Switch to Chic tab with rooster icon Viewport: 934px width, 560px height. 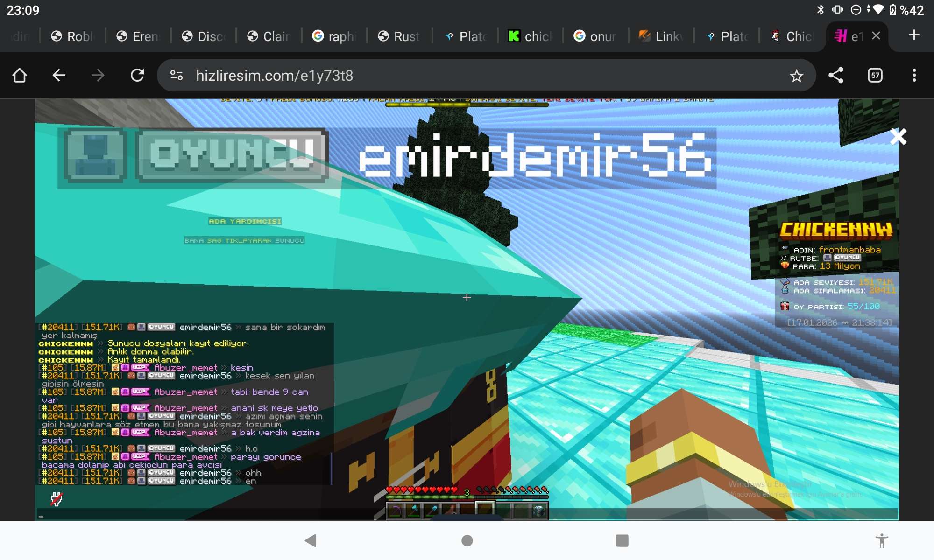(792, 36)
